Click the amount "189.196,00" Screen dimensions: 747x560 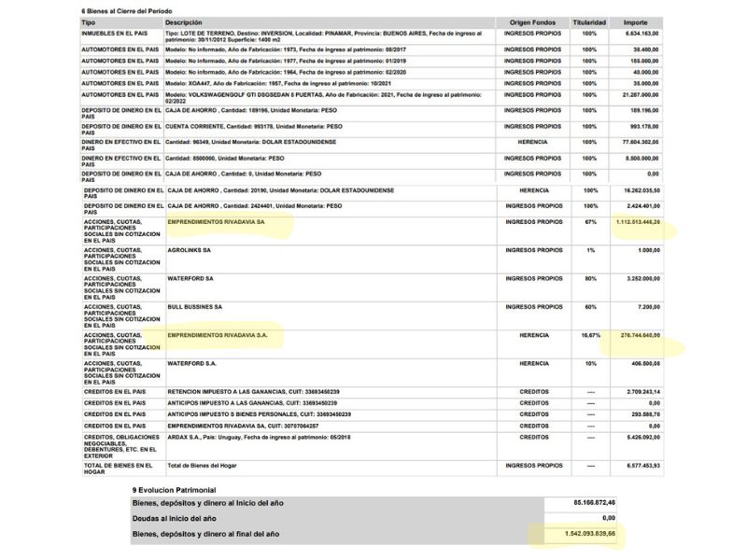(x=644, y=110)
